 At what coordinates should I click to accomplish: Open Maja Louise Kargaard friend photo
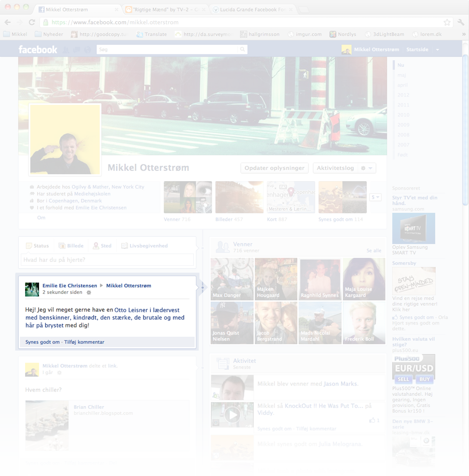pyautogui.click(x=364, y=279)
